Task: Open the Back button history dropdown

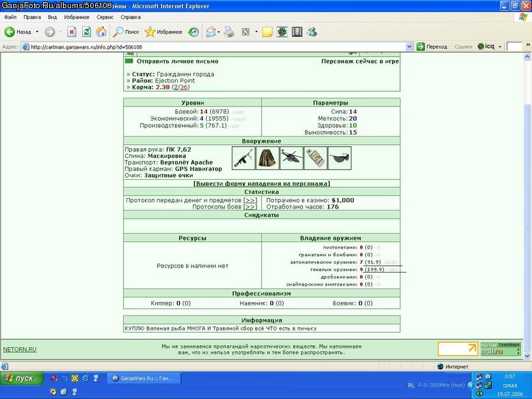Action: coord(37,32)
